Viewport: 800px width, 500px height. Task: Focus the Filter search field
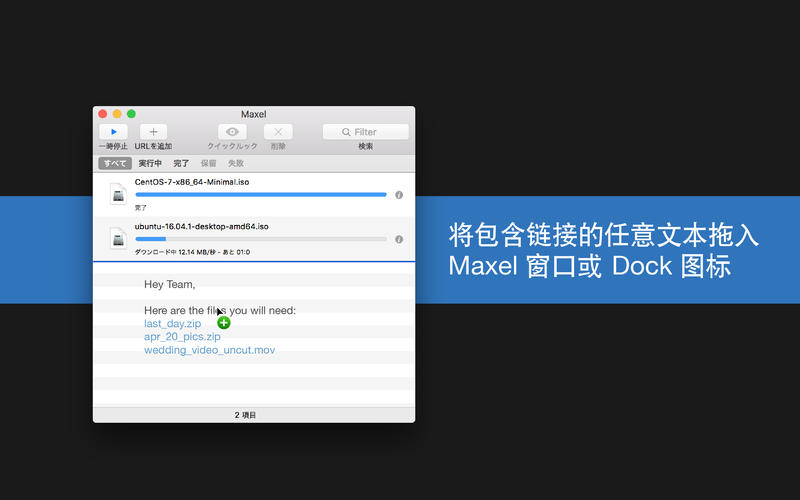[x=366, y=132]
